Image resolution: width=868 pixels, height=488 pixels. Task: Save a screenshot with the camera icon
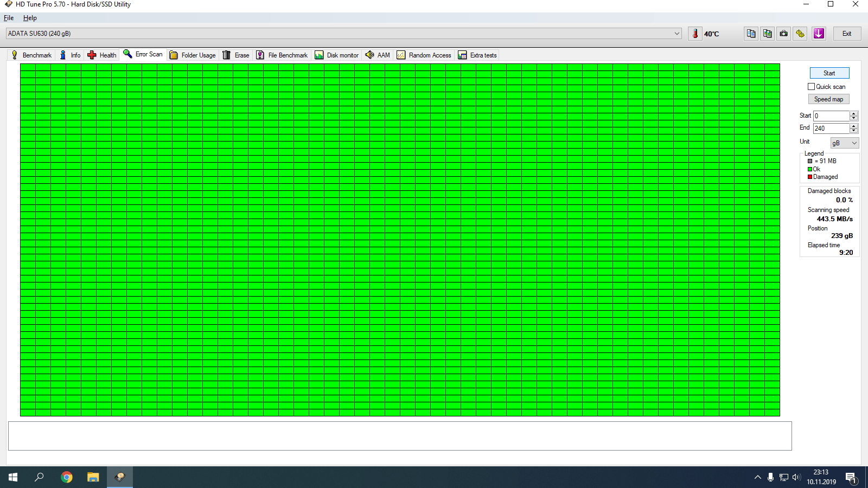coord(784,34)
